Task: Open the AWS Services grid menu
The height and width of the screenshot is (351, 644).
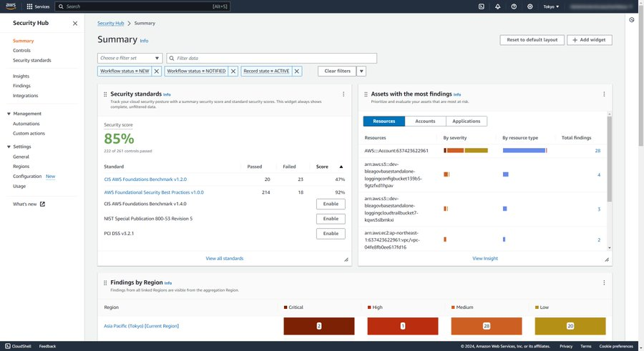Action: (29, 6)
